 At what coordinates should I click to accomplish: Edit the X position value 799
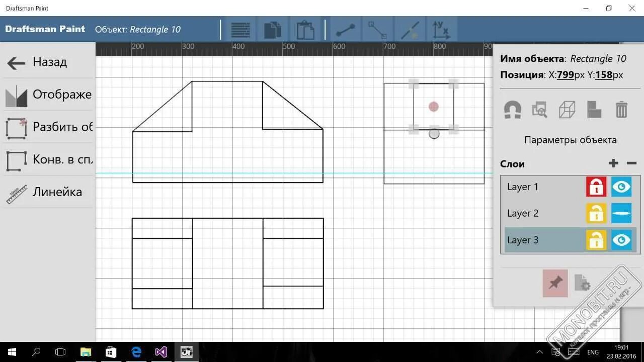tap(566, 75)
